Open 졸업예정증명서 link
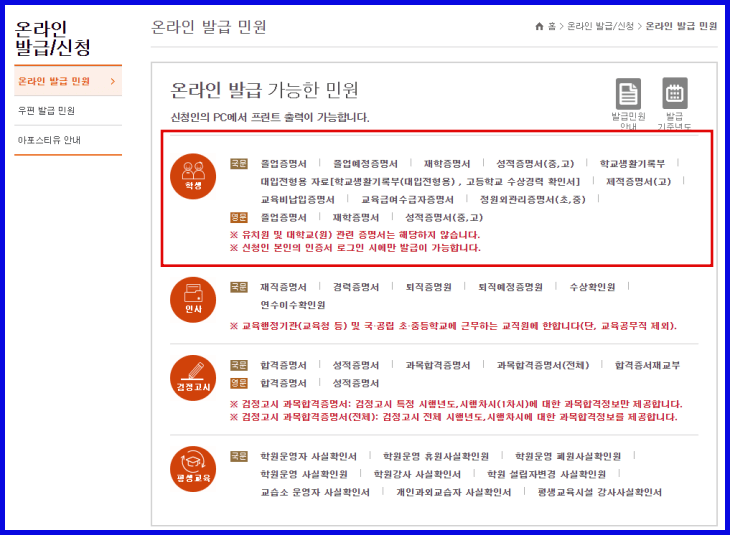Viewport: 730px width, 535px height. pos(365,163)
